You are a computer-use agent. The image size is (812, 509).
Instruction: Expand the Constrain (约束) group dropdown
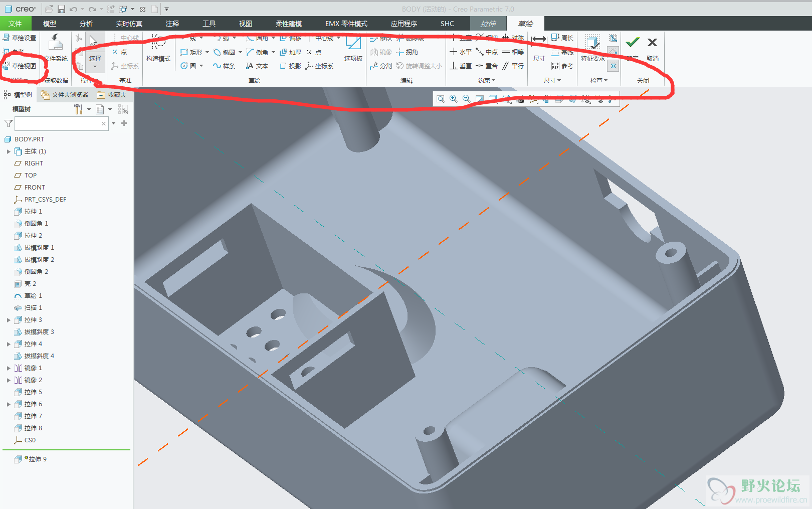[x=486, y=80]
